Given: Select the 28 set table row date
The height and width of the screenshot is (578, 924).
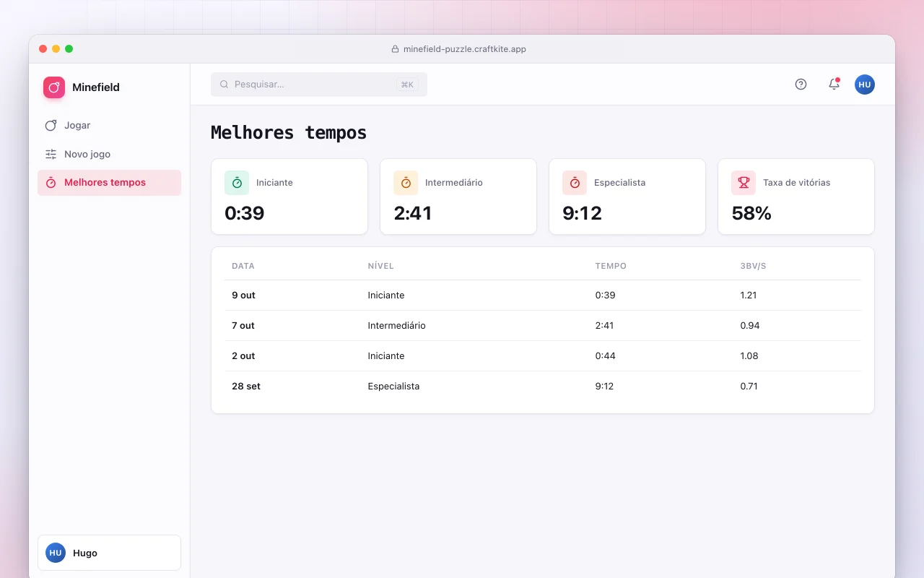Looking at the screenshot, I should [x=246, y=387].
